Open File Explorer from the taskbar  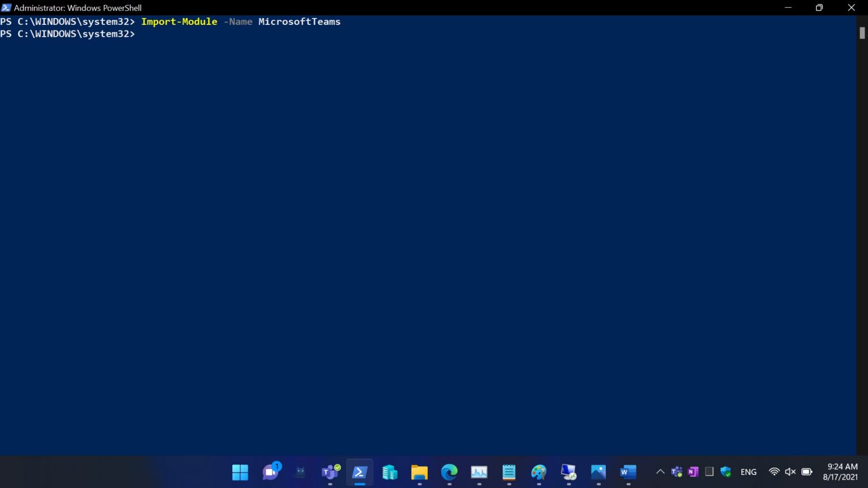coord(419,472)
